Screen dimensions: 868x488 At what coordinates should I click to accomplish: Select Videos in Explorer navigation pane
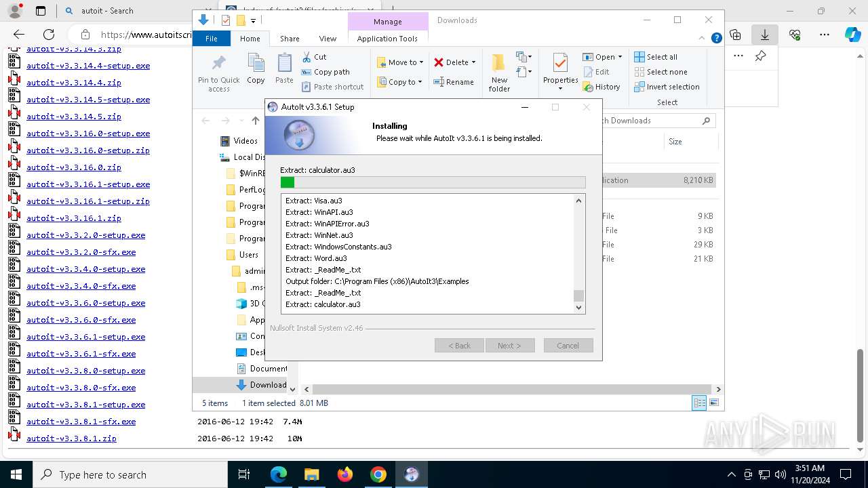[239, 141]
